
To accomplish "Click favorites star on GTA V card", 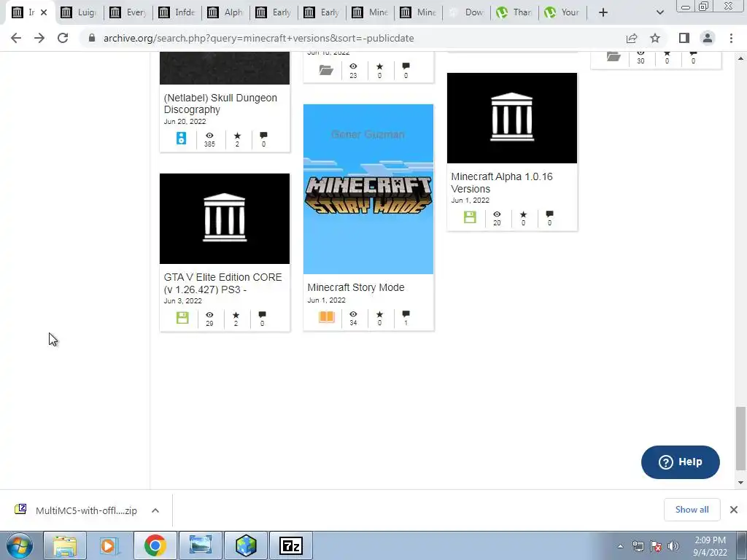I will point(236,315).
